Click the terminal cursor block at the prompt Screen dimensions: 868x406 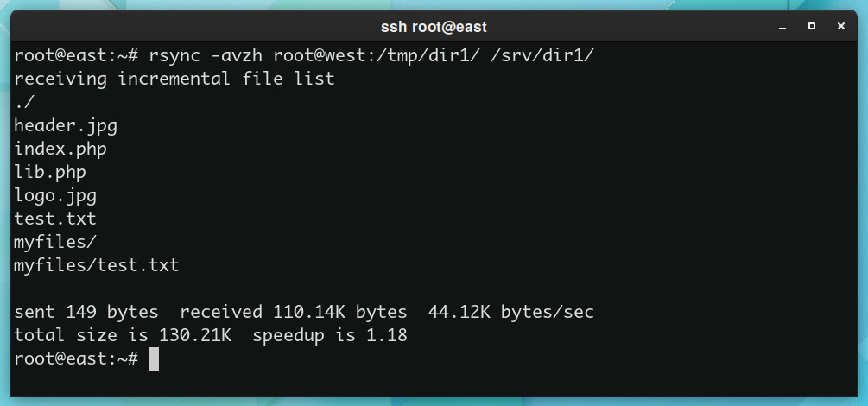[x=154, y=358]
